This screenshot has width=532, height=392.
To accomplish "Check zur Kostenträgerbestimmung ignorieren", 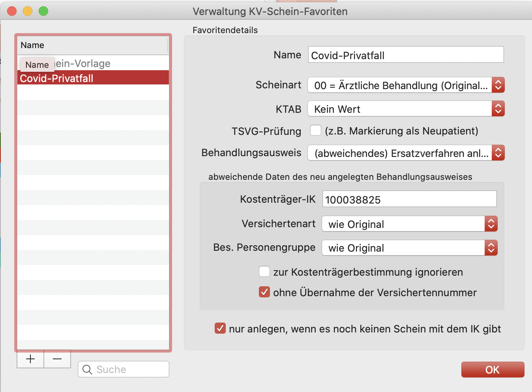I will click(264, 271).
